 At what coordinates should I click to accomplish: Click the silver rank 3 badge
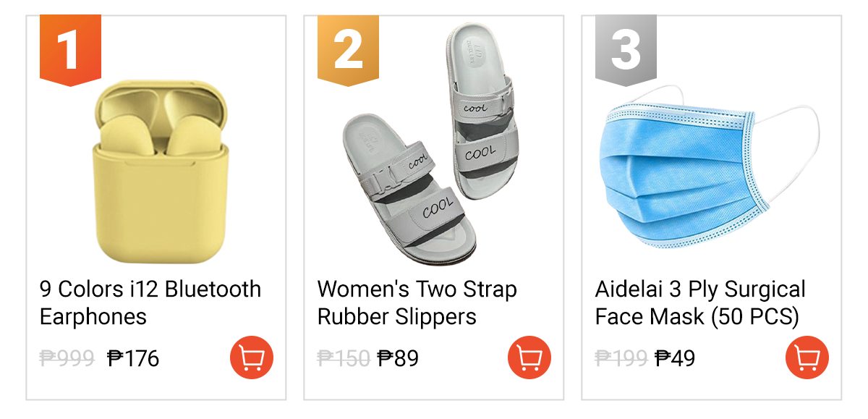626,49
